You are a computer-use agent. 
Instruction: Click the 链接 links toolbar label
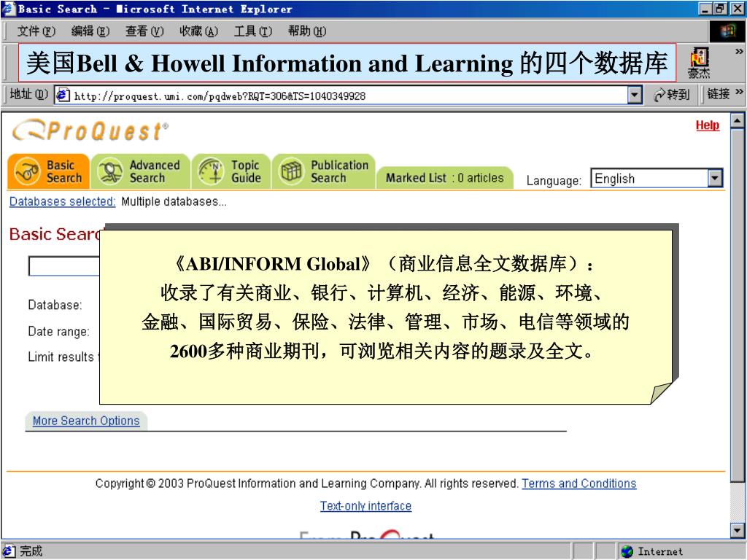point(719,94)
